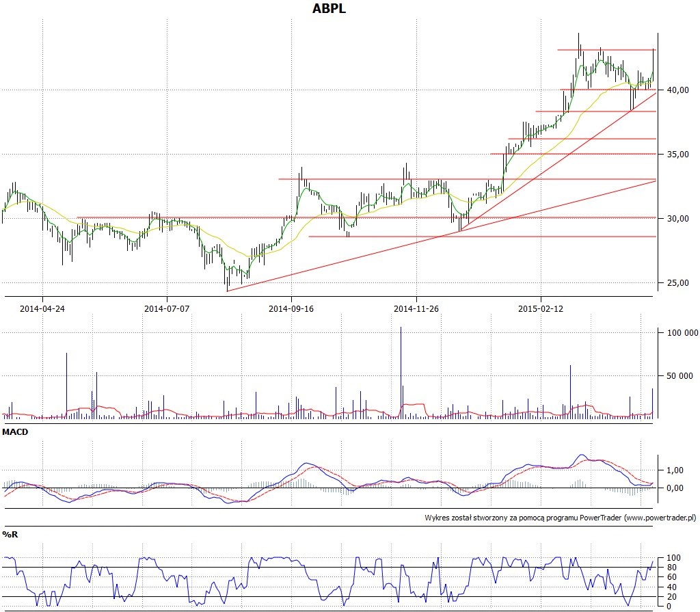Click the 40,00 price axis label
The image size is (700, 612).
pos(677,90)
